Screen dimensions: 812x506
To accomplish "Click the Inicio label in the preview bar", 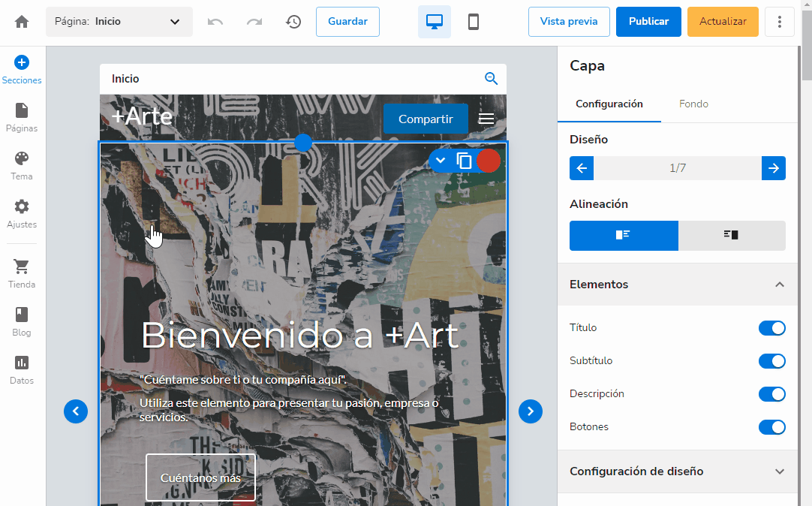I will (x=125, y=79).
